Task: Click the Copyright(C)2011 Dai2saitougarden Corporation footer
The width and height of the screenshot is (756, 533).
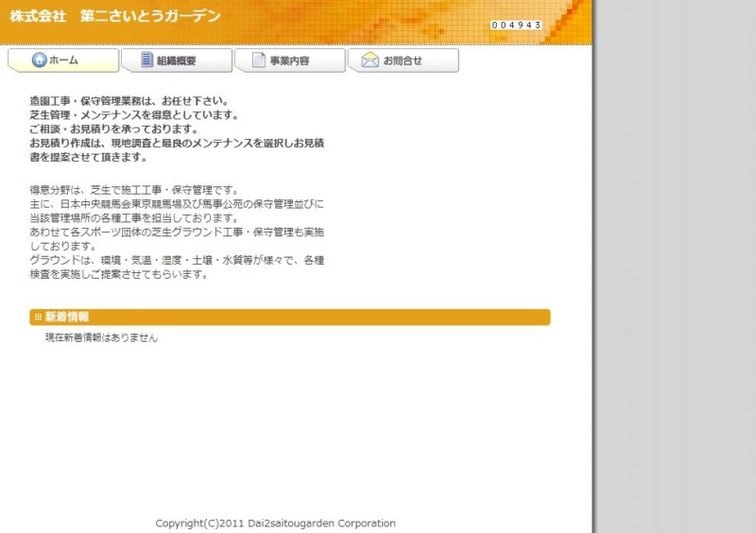Action: (x=275, y=524)
